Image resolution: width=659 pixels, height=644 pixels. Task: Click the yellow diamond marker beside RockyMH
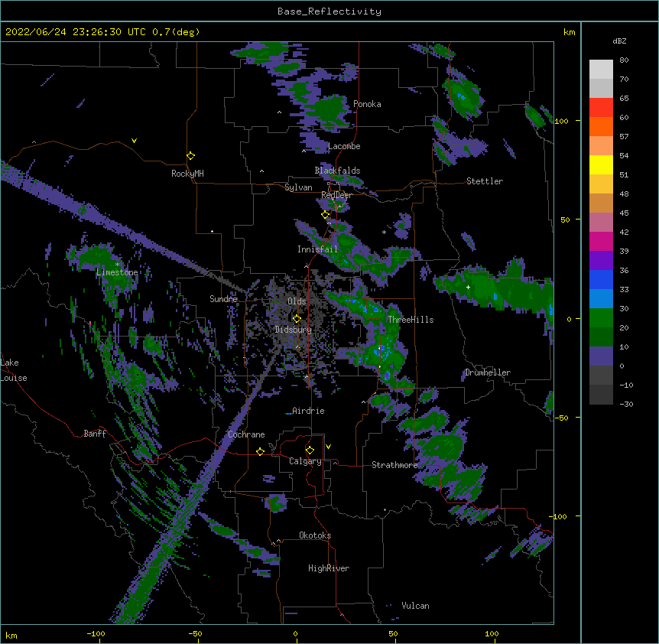[191, 156]
